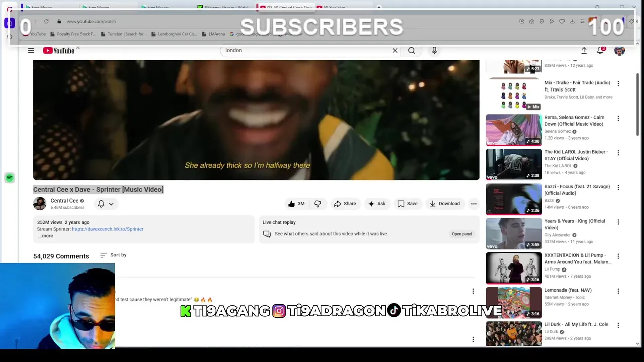Switch to the Central Cee x Dave tab
Viewport: 644px width, 362px height.
click(286, 7)
